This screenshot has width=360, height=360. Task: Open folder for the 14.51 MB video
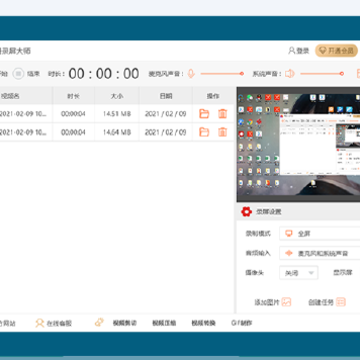[x=204, y=114]
